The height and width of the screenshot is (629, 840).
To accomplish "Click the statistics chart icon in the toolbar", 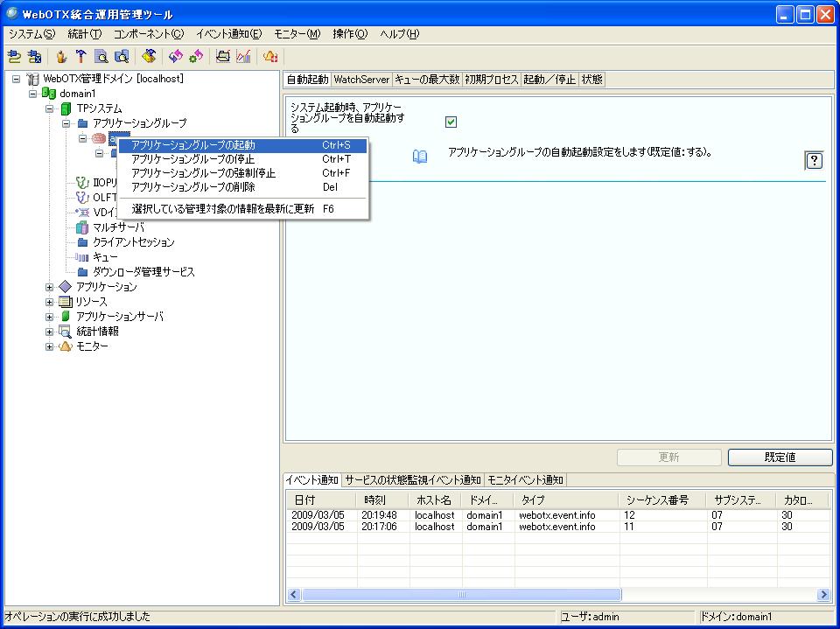I will pos(243,57).
